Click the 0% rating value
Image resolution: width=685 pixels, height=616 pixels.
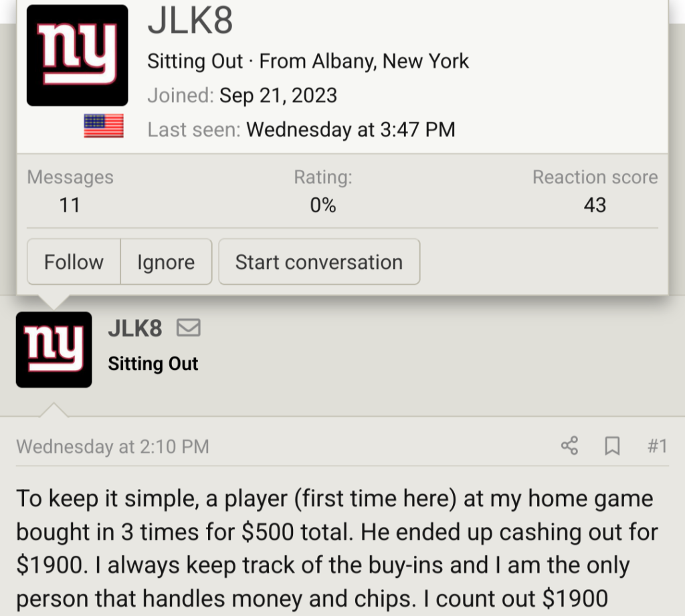click(x=323, y=205)
